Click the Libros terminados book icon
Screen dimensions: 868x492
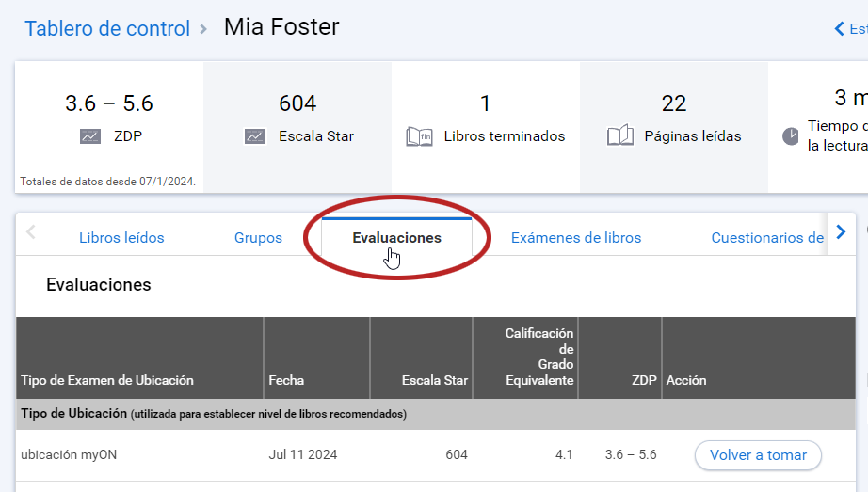tap(419, 136)
